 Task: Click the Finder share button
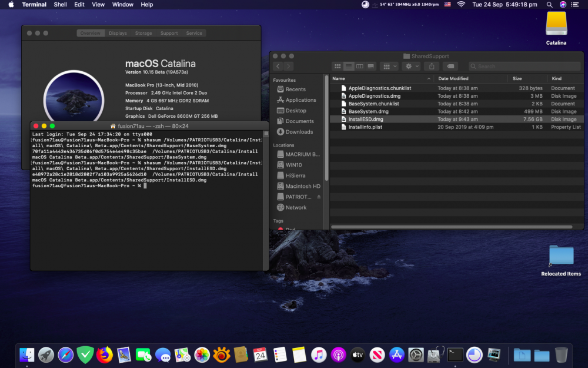(x=432, y=67)
